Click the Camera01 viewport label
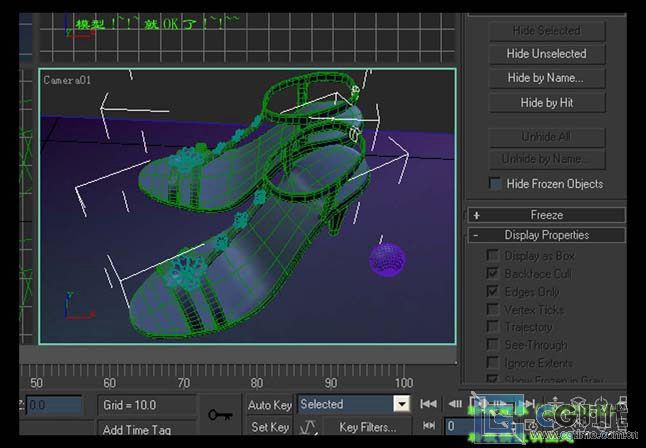Screen dimensions: 646x448 click(x=67, y=79)
